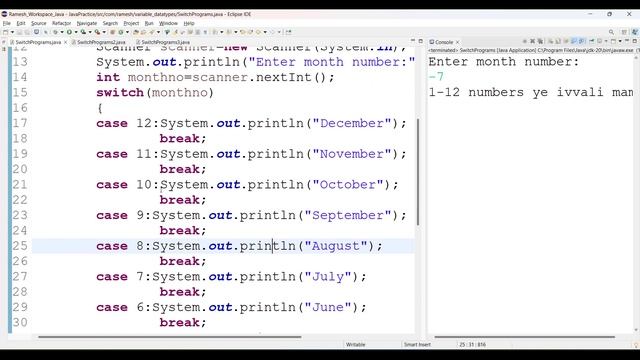Viewport: 640px width, 360px height.
Task: Click the Open Type toolbar icon
Action: [x=136, y=32]
